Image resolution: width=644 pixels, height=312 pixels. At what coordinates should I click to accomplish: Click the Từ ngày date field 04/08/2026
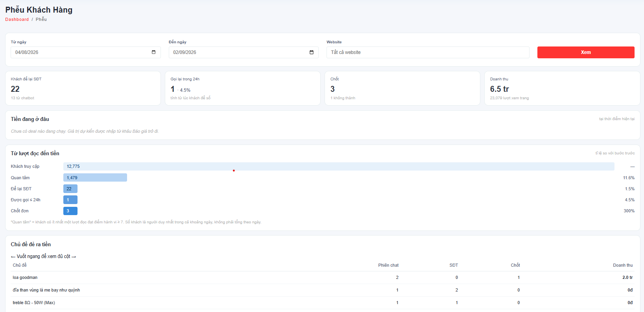tap(85, 52)
